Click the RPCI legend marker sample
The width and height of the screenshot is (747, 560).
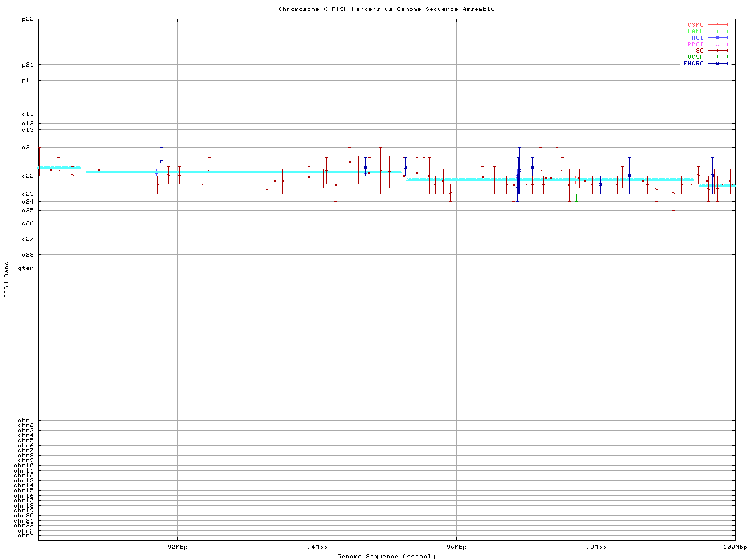coord(717,44)
